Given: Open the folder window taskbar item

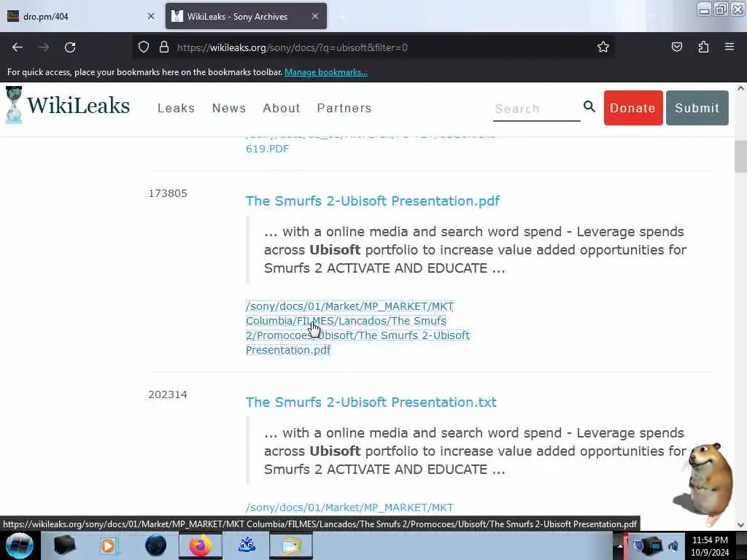Looking at the screenshot, I should [x=291, y=545].
